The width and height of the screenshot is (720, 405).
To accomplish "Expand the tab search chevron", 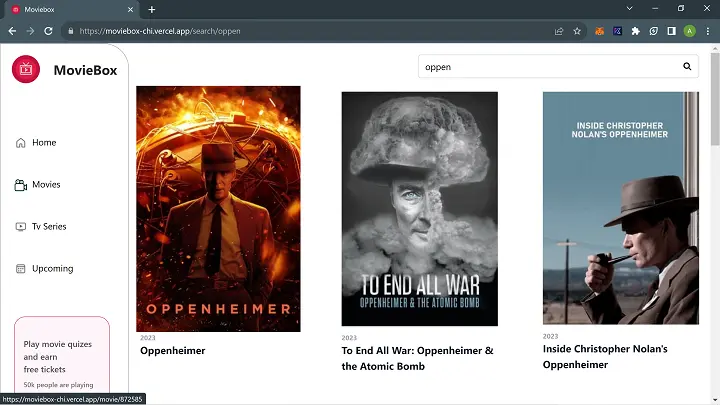I will pyautogui.click(x=630, y=8).
